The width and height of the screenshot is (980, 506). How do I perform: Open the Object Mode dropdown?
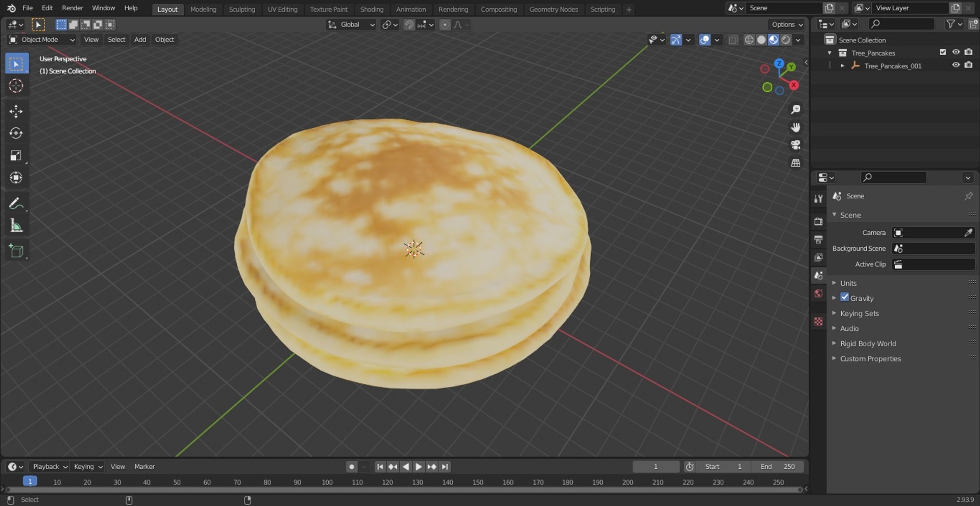(42, 39)
